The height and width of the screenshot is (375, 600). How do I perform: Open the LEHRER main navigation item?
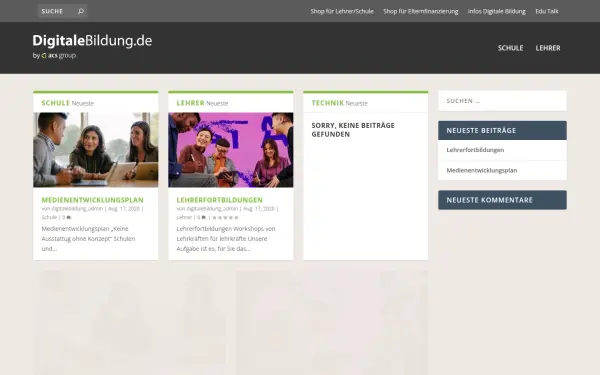[x=548, y=48]
